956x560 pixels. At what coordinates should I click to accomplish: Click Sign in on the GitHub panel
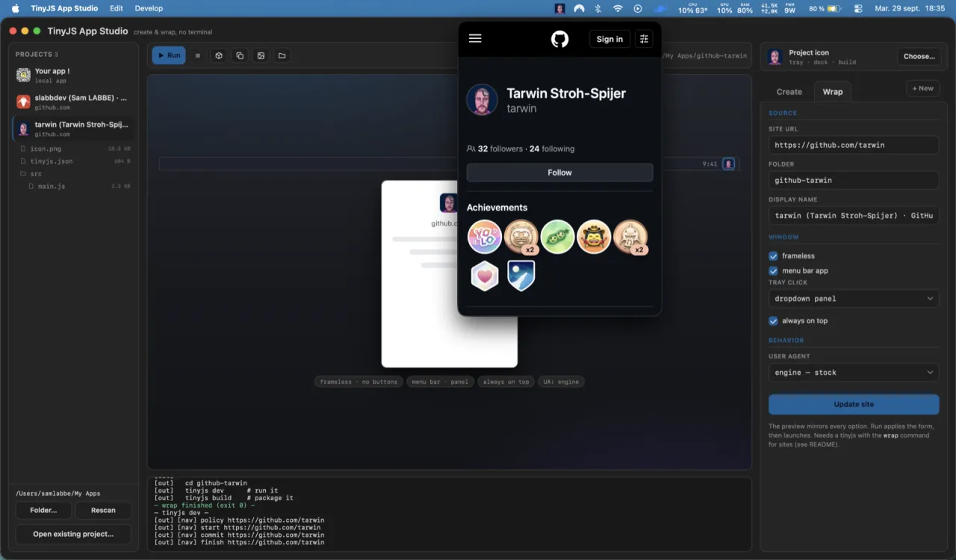pyautogui.click(x=609, y=39)
